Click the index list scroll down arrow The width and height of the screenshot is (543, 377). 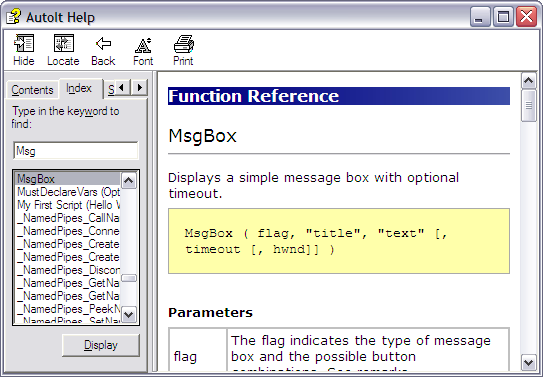[x=129, y=315]
